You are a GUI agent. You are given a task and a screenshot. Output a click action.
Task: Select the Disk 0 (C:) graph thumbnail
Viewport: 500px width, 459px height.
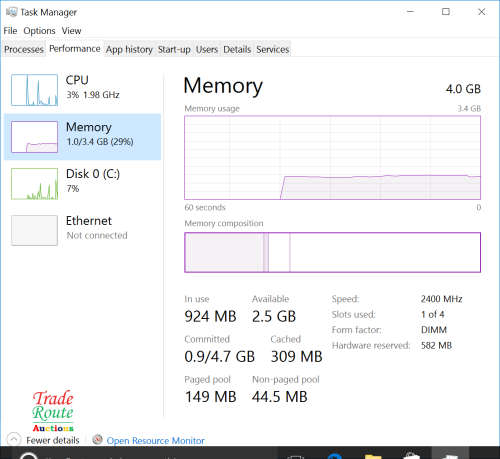[34, 184]
